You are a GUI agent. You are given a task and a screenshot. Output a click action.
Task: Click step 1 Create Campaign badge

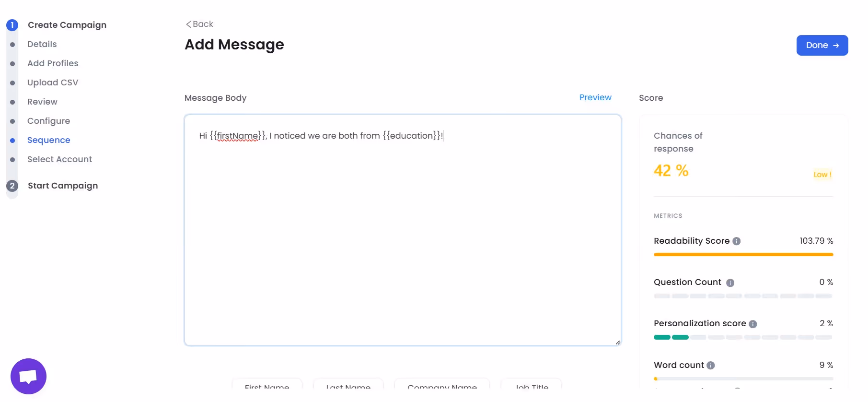12,25
